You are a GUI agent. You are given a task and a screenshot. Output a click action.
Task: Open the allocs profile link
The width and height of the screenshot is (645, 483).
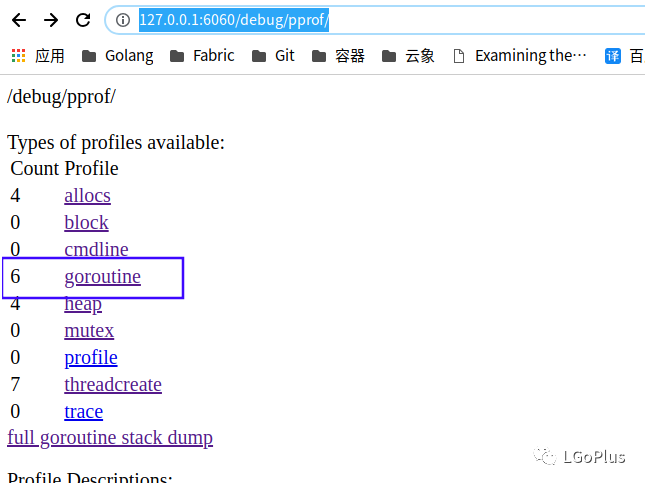[x=87, y=195]
